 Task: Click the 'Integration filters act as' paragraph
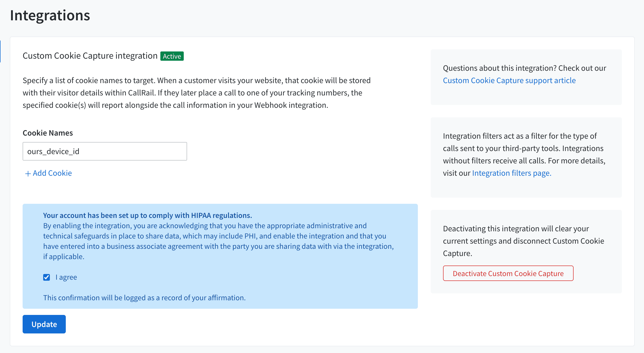(524, 148)
